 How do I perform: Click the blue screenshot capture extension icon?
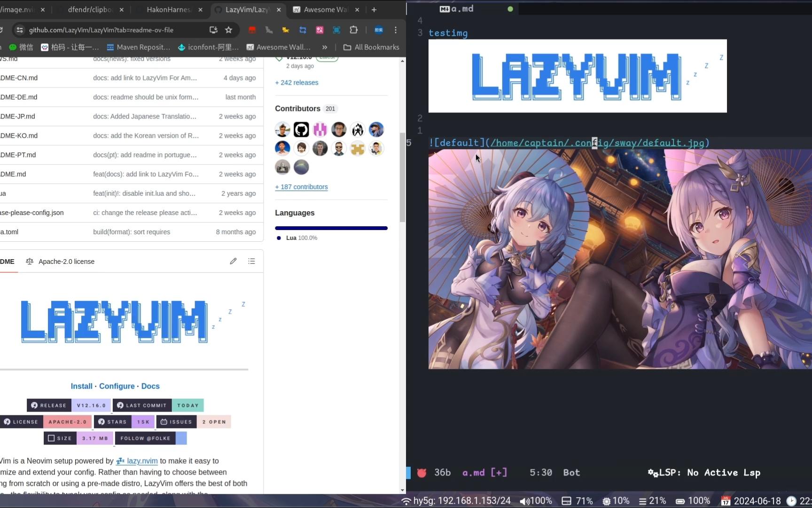tap(336, 30)
